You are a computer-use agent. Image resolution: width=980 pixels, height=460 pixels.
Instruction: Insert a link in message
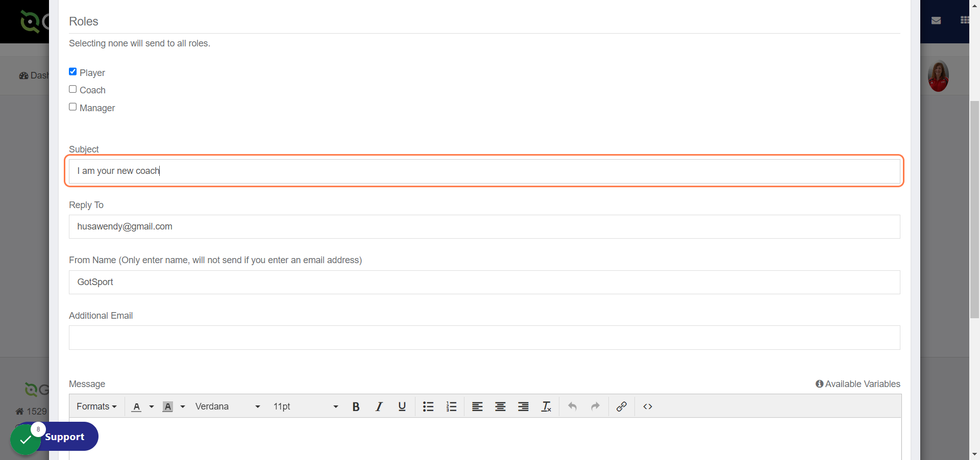point(621,406)
